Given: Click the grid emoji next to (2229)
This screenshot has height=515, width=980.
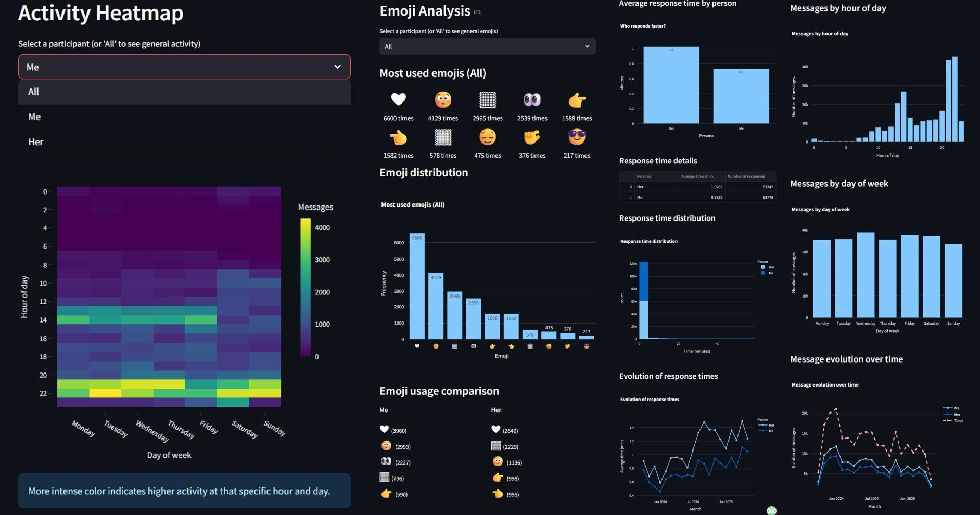Looking at the screenshot, I should 496,445.
